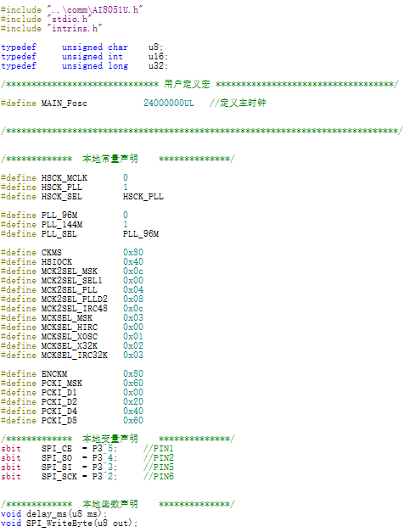Image resolution: width=409 pixels, height=532 pixels.
Task: Click the SPI_SI sbit name
Action: pyautogui.click(x=57, y=468)
